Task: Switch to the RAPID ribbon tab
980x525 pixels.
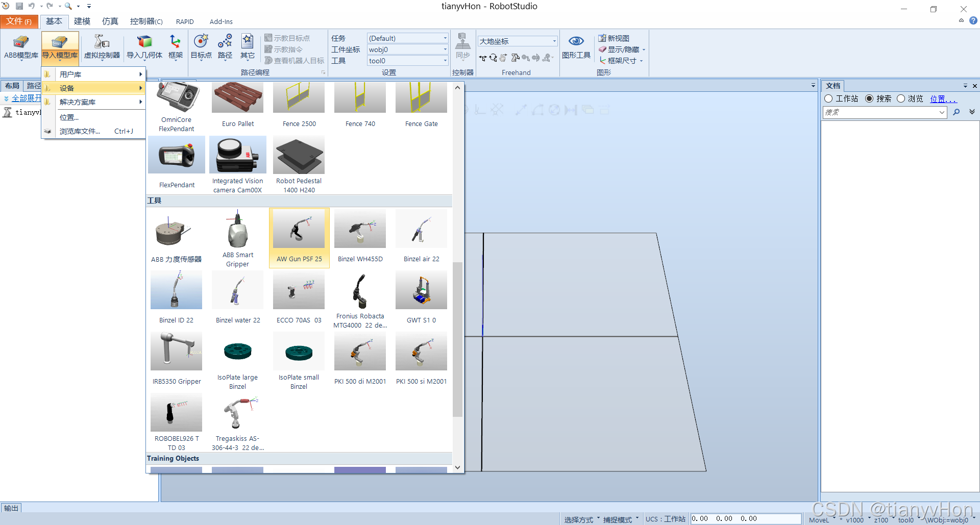Action: click(185, 21)
